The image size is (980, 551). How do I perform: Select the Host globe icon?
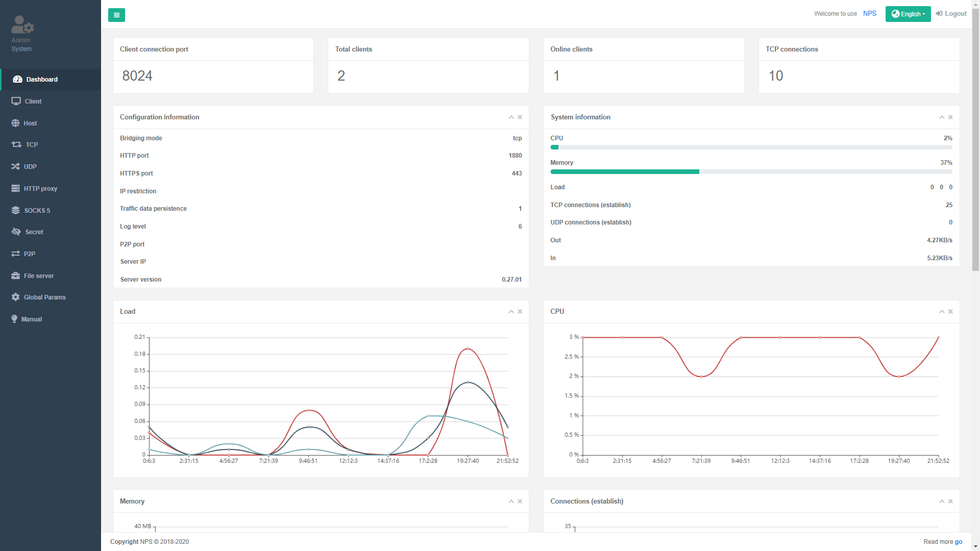[16, 123]
